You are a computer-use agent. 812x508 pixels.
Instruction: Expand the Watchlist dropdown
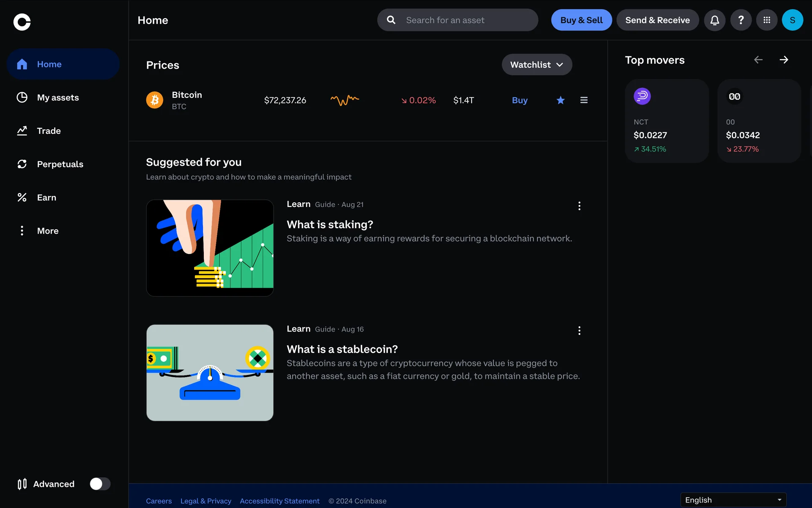[537, 65]
